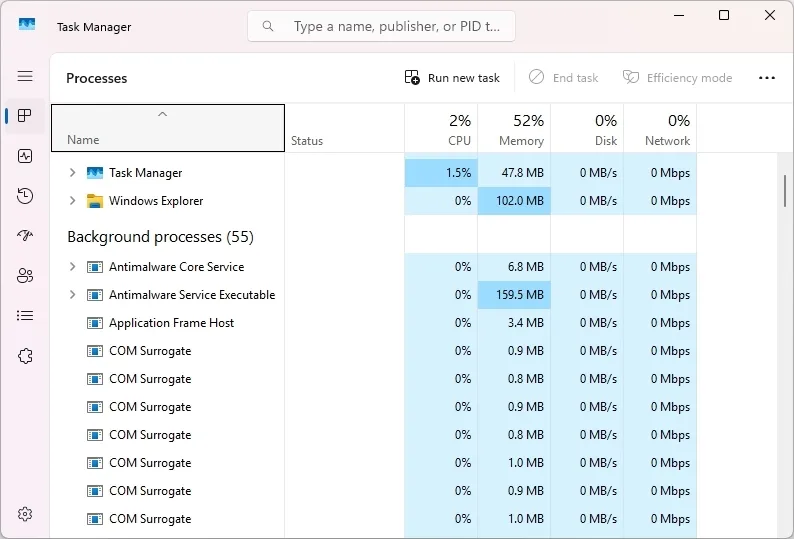
Task: Select the Task Manager process row
Action: (374, 173)
